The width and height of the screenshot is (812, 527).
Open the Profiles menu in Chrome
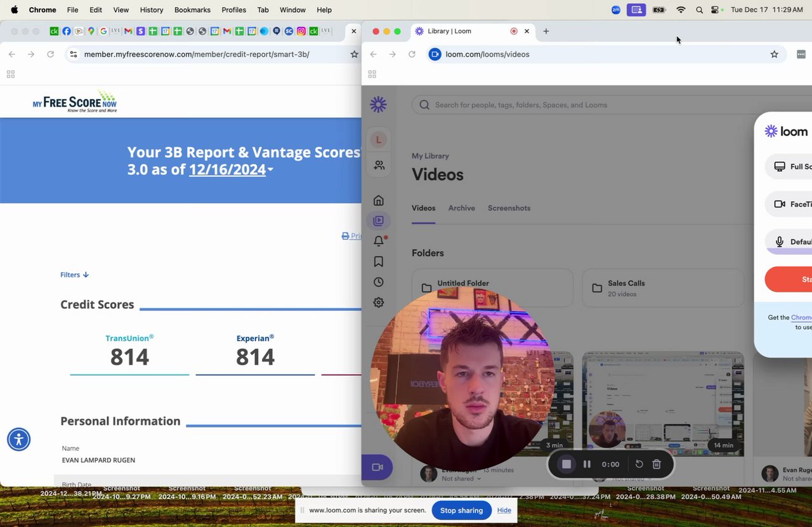234,10
